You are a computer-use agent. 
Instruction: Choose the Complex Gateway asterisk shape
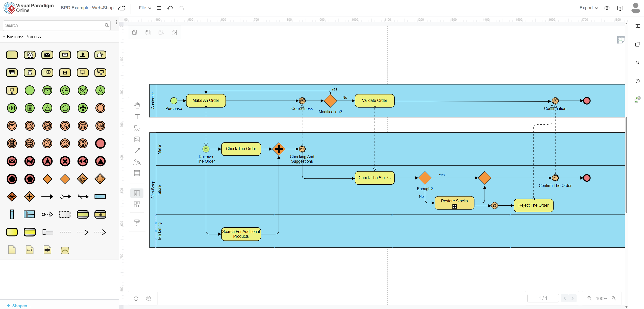(x=12, y=197)
